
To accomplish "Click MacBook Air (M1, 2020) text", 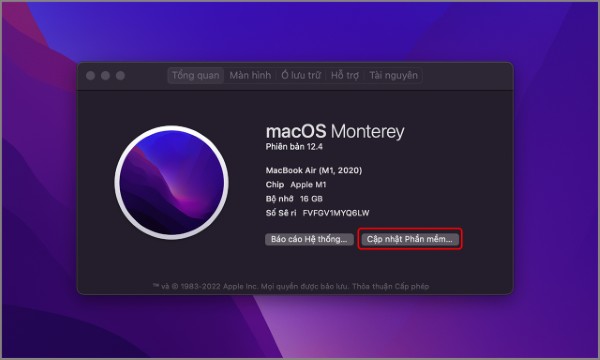I will click(314, 170).
